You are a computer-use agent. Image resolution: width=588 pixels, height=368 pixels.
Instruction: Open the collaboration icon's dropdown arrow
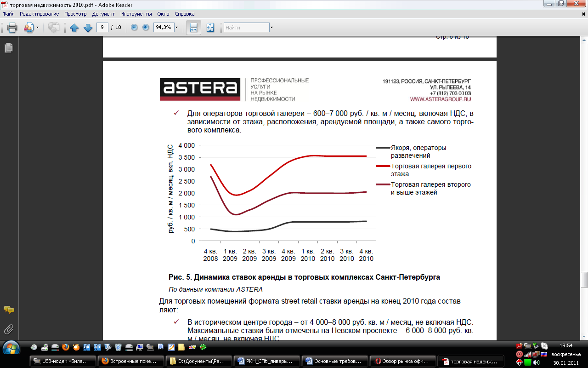click(37, 28)
